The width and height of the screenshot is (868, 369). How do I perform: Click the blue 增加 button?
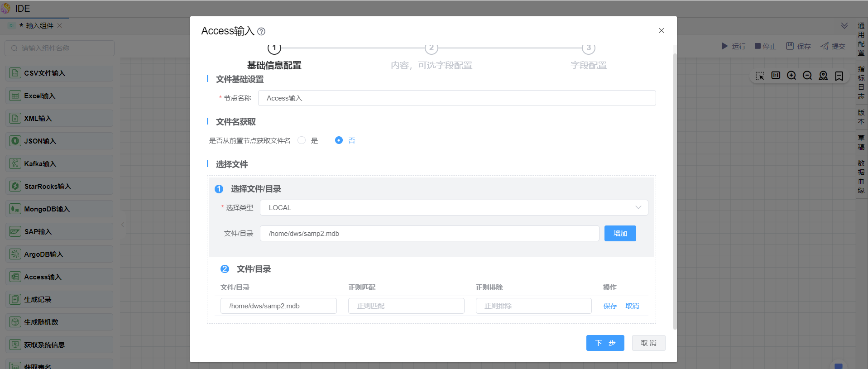click(620, 233)
